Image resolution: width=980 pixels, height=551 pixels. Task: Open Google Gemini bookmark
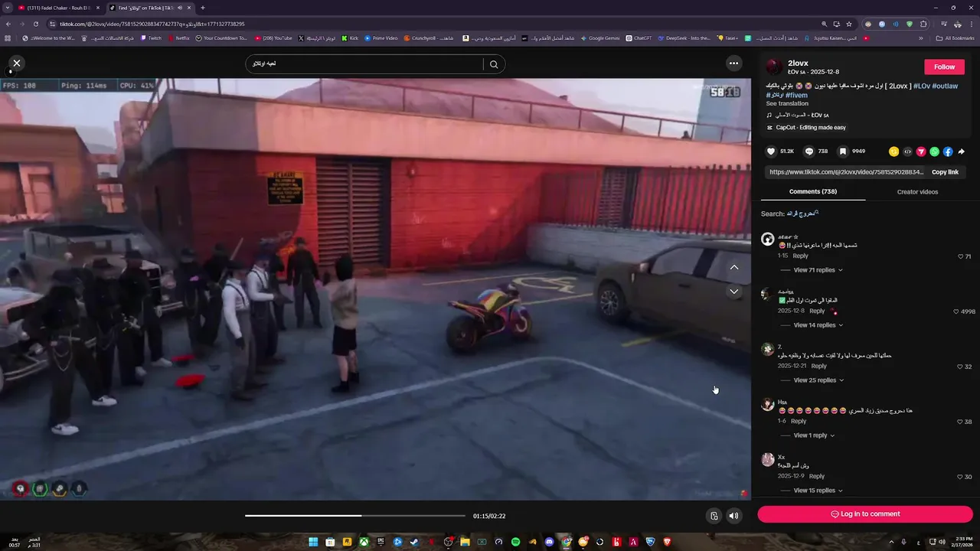point(599,37)
